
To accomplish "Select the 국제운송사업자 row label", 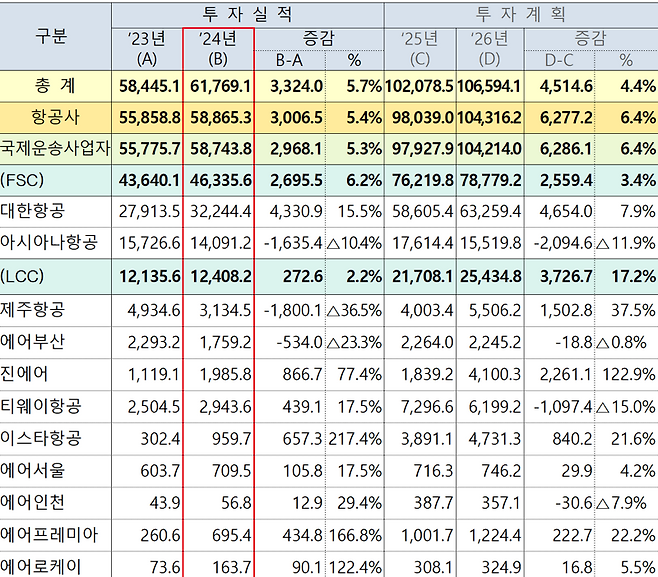I will [55, 149].
